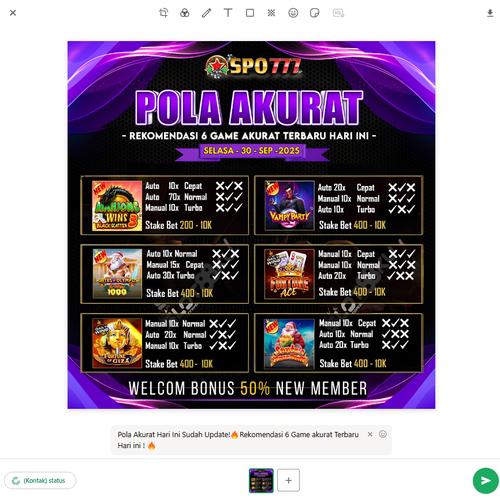Close the media editor

coord(13,13)
